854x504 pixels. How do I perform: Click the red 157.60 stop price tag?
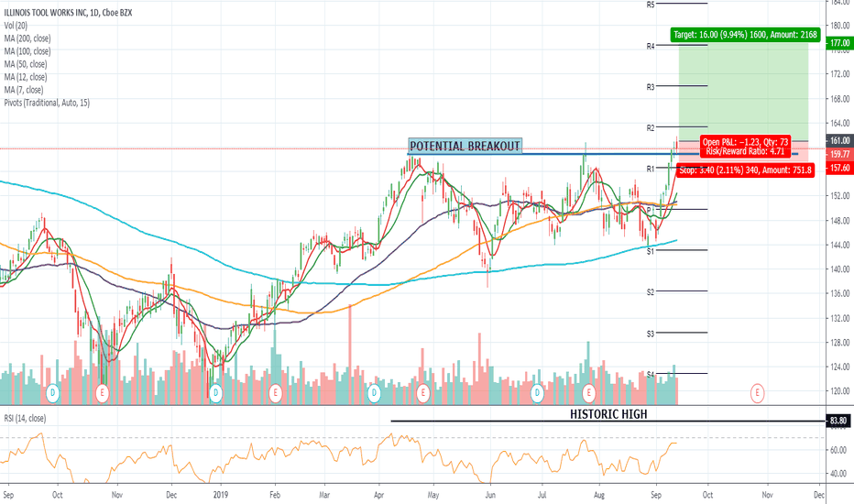tap(840, 168)
